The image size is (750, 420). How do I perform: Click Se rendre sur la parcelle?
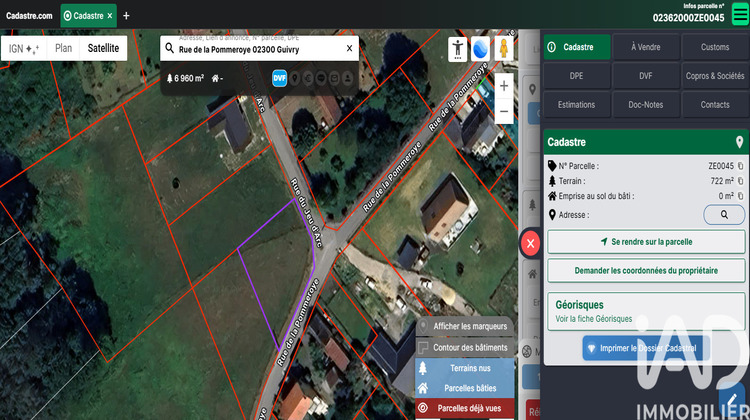pyautogui.click(x=645, y=242)
